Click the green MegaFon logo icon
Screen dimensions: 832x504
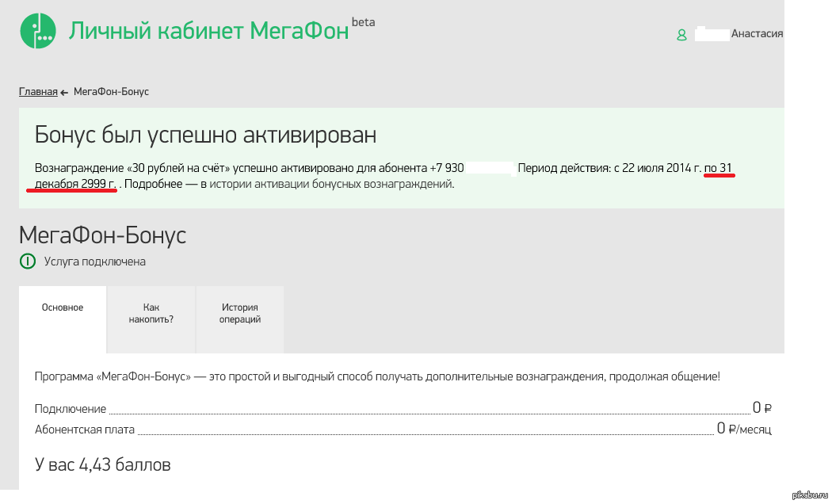pyautogui.click(x=38, y=30)
